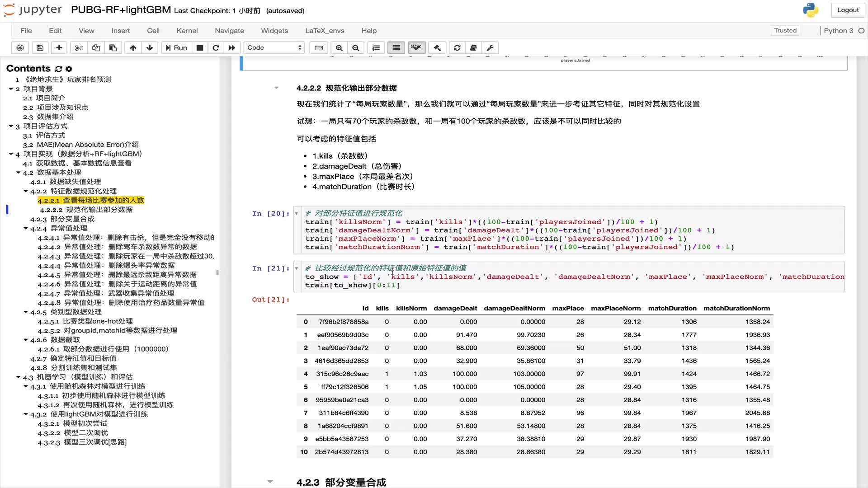The height and width of the screenshot is (488, 868).
Task: Open the Kernel menu
Action: click(x=187, y=31)
